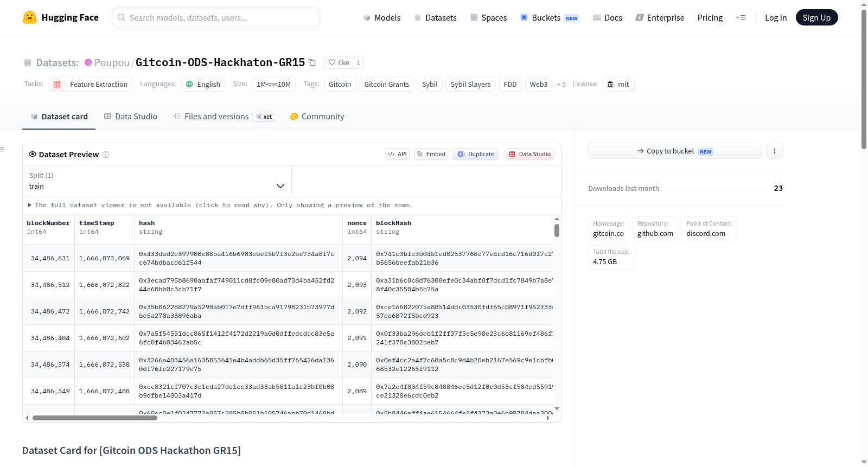Click the Sybil Slayers tag

(x=470, y=84)
